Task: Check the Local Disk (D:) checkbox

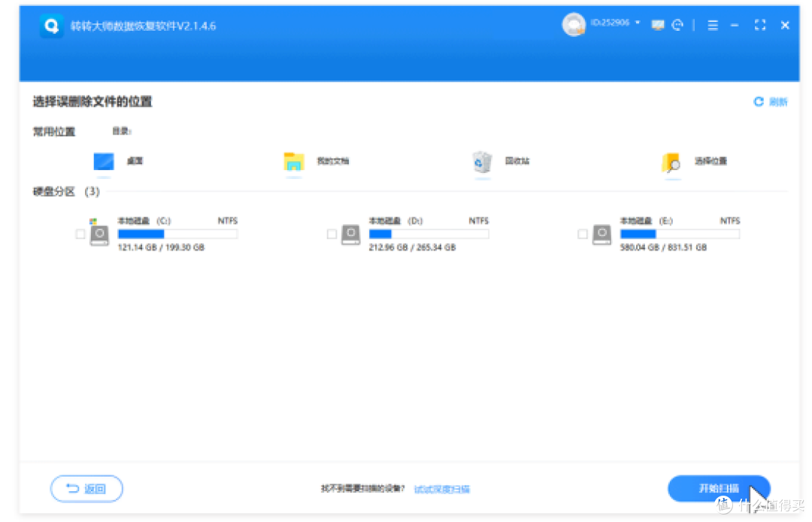Action: click(x=332, y=234)
